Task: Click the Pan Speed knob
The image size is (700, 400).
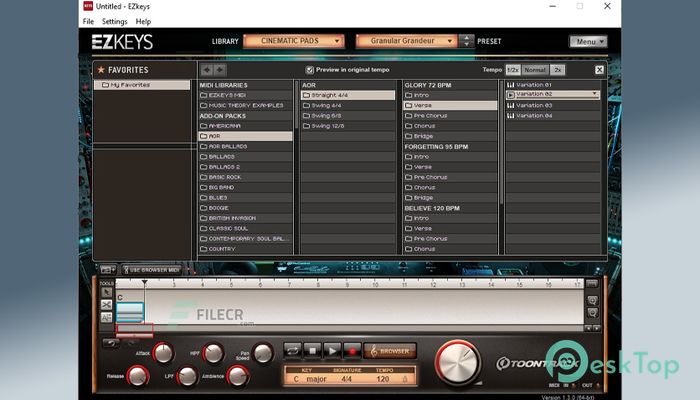Action: pyautogui.click(x=263, y=353)
